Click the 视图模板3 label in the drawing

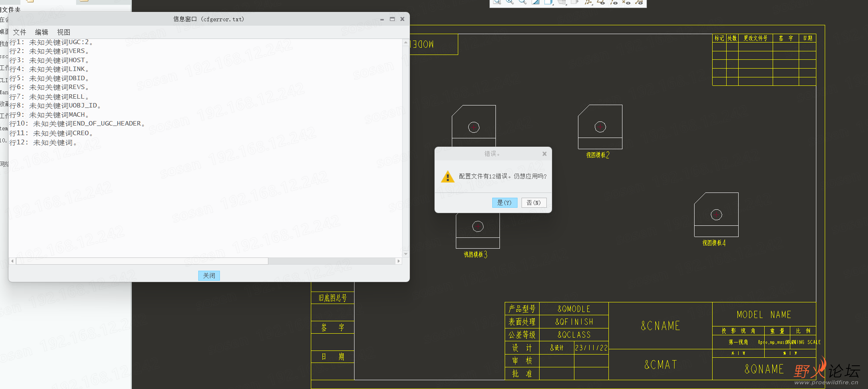[x=475, y=255]
